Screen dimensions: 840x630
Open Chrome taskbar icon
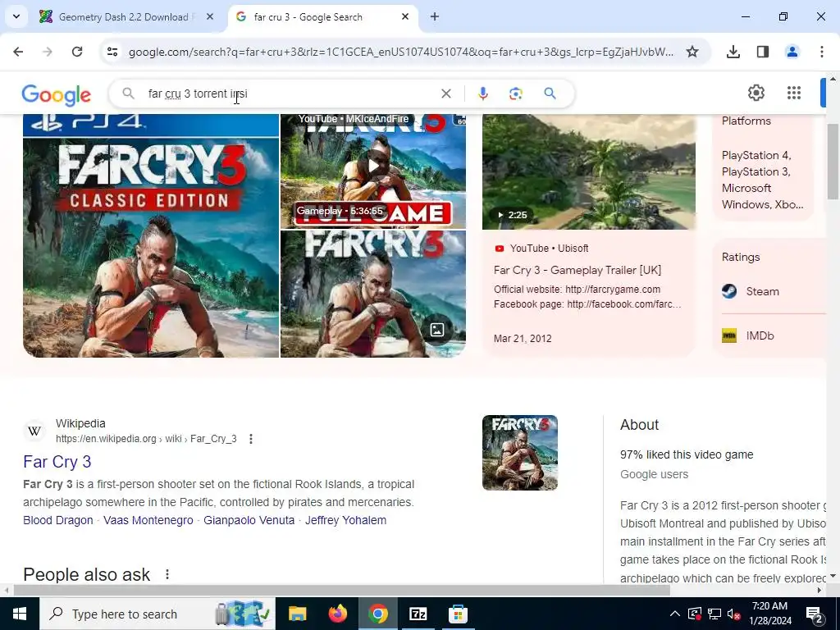(x=377, y=614)
